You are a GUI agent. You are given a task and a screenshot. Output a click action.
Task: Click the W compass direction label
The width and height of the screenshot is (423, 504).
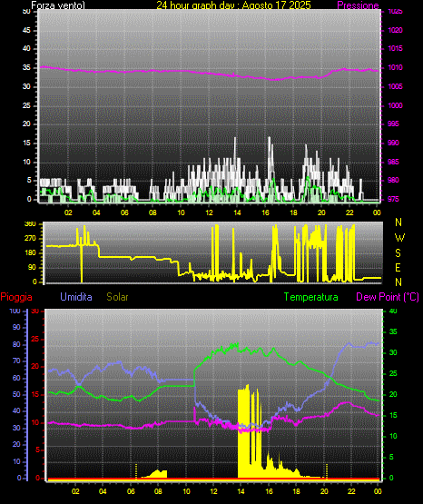[x=399, y=238]
